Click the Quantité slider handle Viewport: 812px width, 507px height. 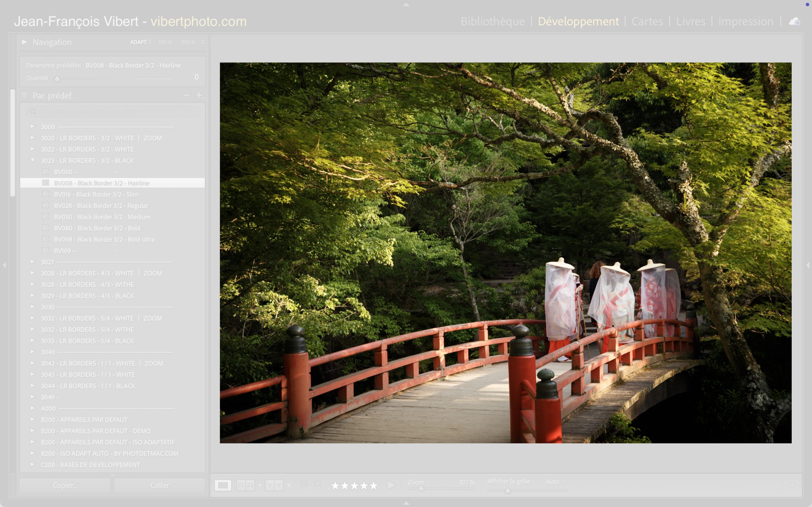coord(57,79)
